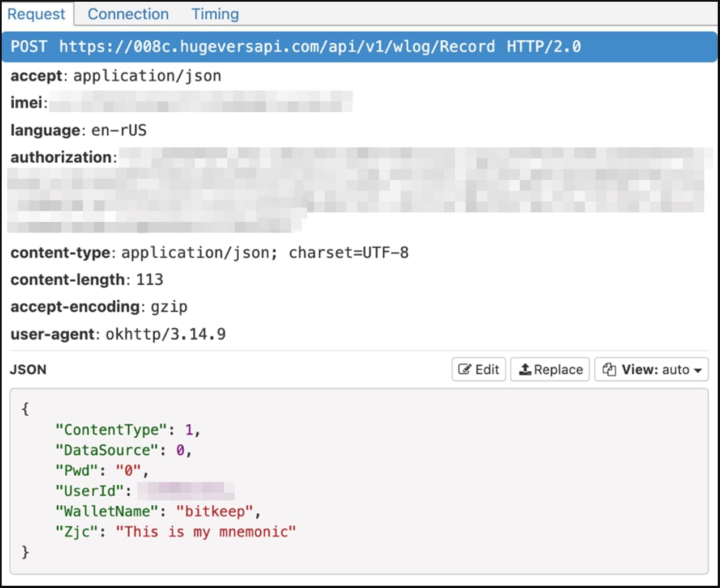This screenshot has width=720, height=588.
Task: Click the copy icon beside View label
Action: tap(609, 370)
